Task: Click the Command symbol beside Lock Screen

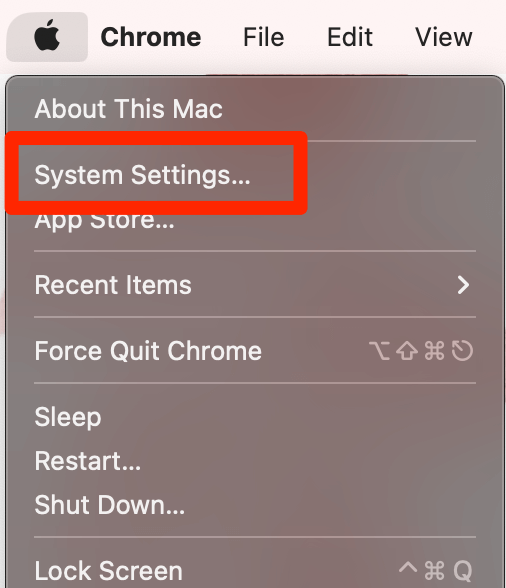Action: click(x=434, y=571)
